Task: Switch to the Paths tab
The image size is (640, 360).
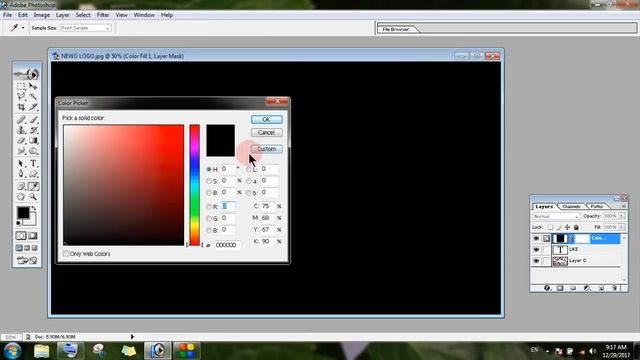Action: click(x=596, y=207)
